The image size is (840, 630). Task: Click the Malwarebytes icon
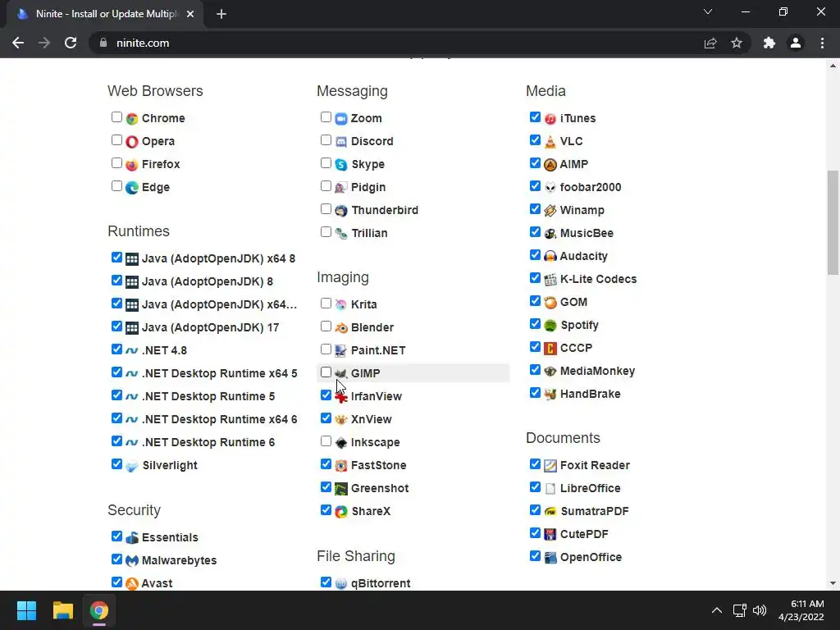tap(132, 560)
